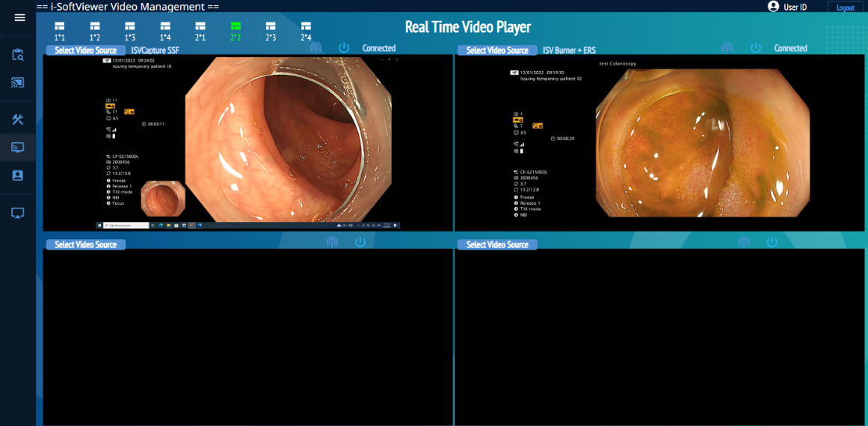Select Video Source for bottom-left empty panel
Screen dimensions: 868x426
point(86,244)
